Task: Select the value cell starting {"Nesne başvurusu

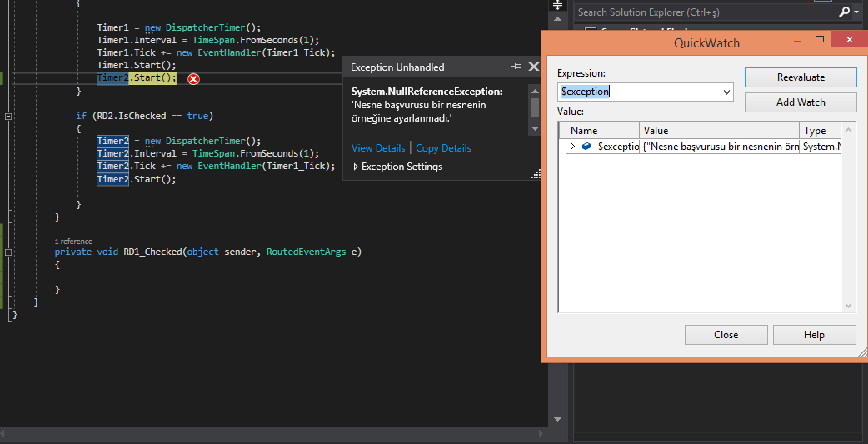Action: [721, 147]
